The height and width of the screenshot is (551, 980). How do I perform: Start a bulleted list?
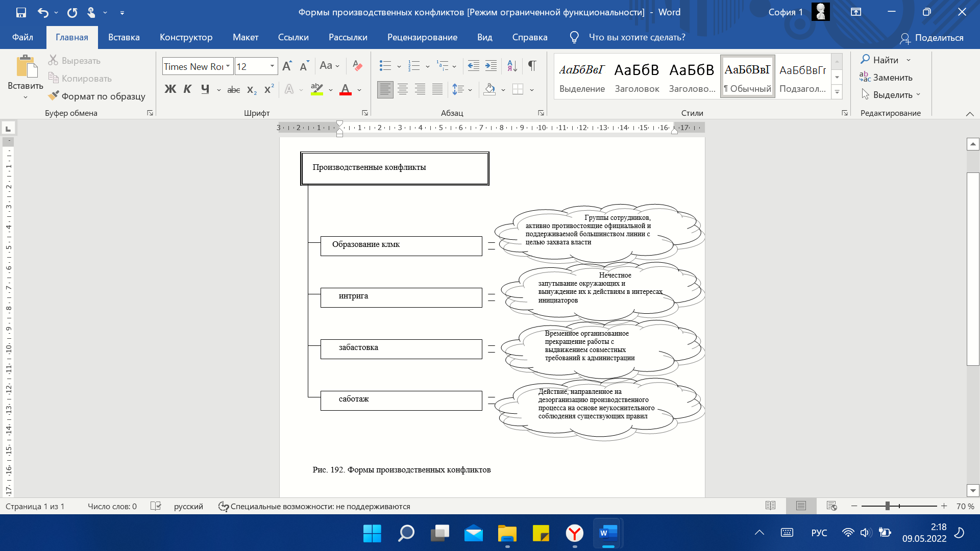tap(385, 66)
